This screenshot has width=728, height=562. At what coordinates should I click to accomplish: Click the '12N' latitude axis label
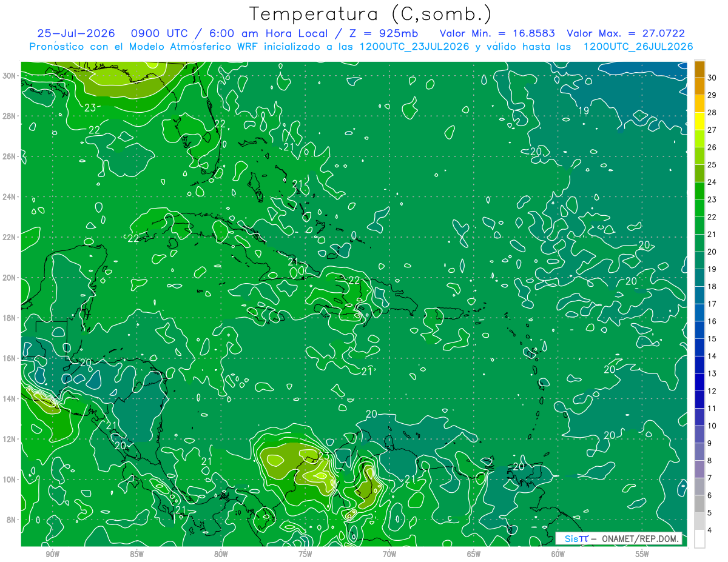pos(9,439)
